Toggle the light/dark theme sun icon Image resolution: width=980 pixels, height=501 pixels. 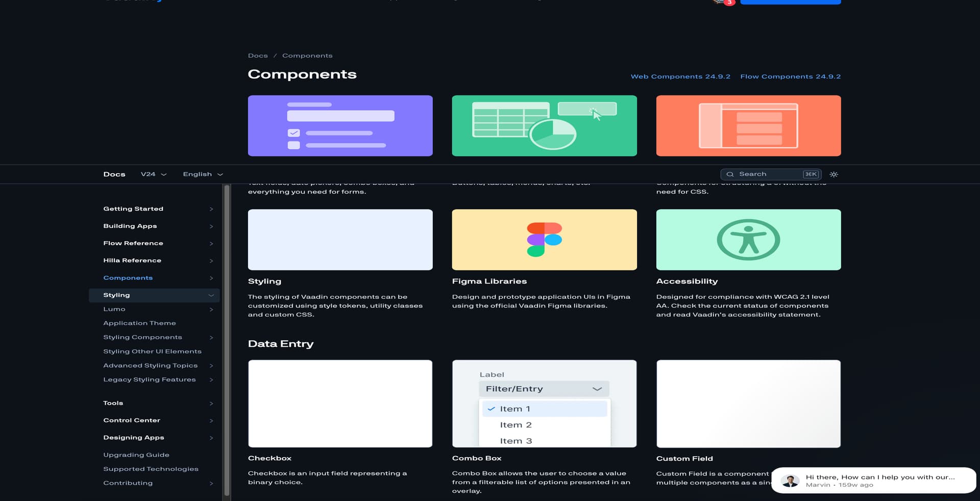834,174
